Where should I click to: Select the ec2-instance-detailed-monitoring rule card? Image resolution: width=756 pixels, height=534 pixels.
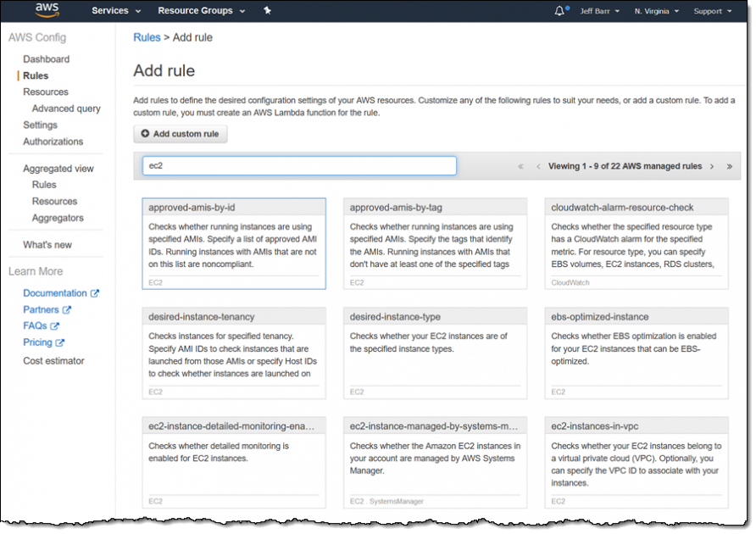point(234,463)
